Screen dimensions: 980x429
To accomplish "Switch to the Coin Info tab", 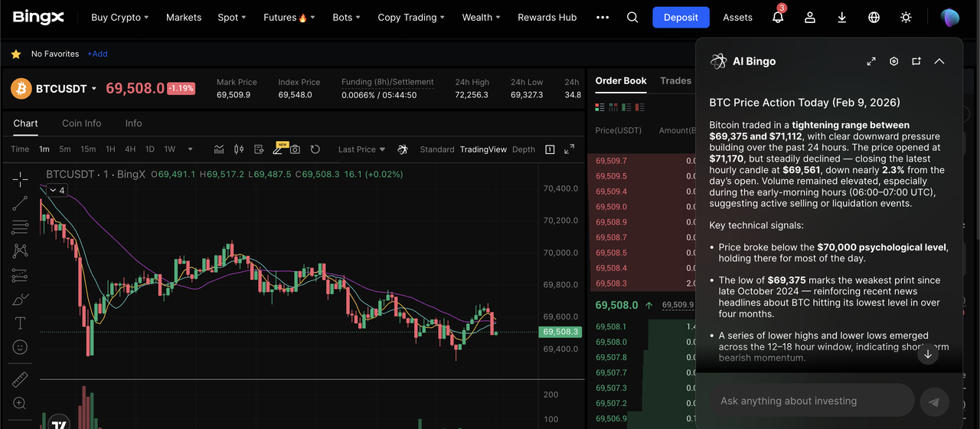I will click(x=81, y=123).
